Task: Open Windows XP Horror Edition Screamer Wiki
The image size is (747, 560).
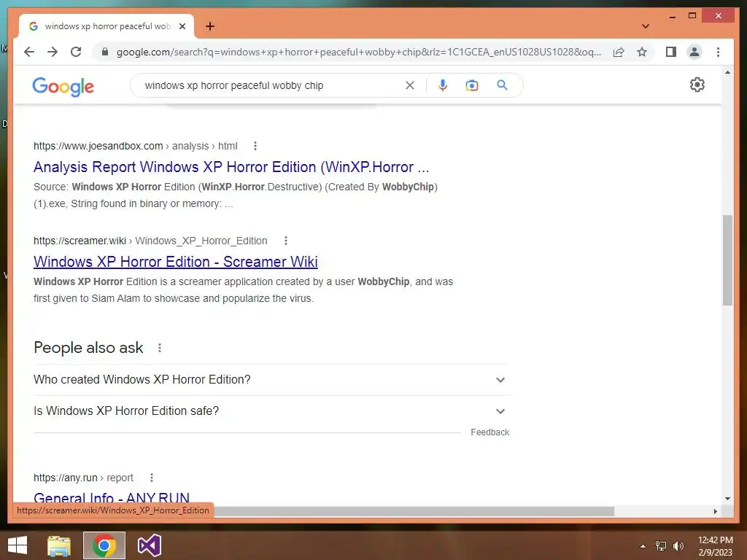Action: tap(175, 262)
